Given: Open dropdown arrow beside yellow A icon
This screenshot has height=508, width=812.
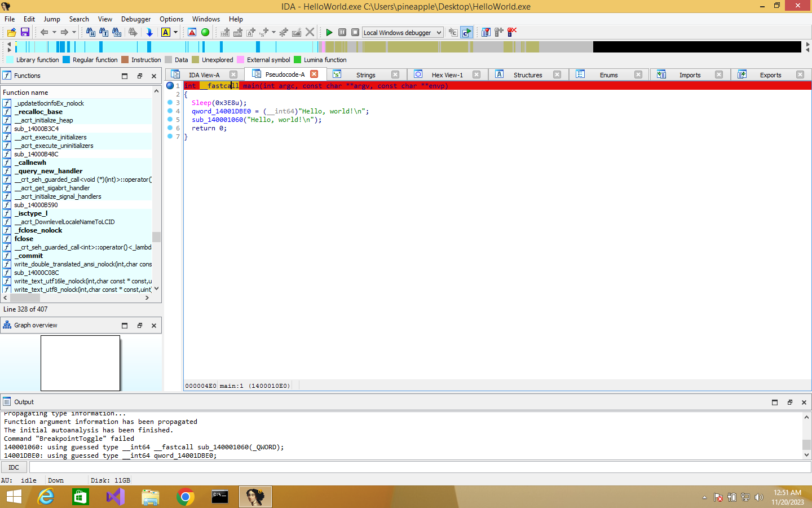Looking at the screenshot, I should pos(175,32).
